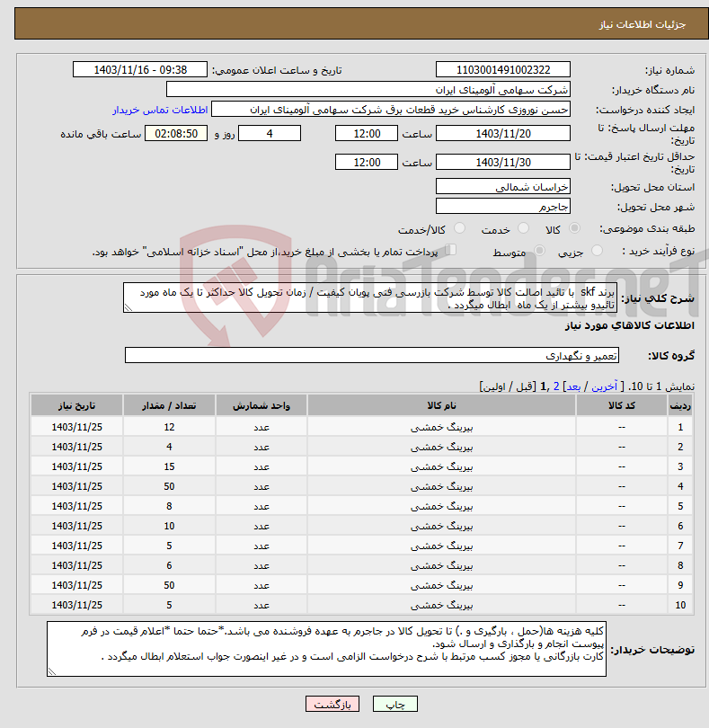The width and height of the screenshot is (709, 728).
Task: Click date 1403/11/25 in row 9
Action: 76,585
